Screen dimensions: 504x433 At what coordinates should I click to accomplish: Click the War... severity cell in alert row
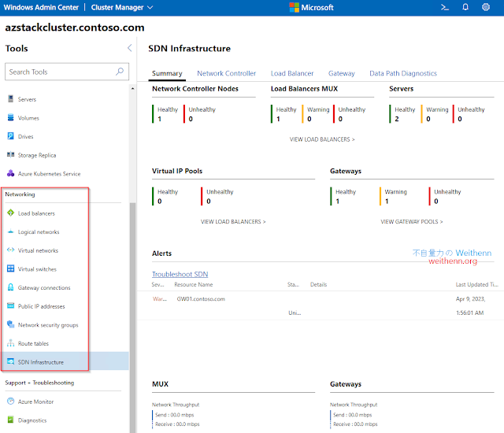[x=160, y=299]
